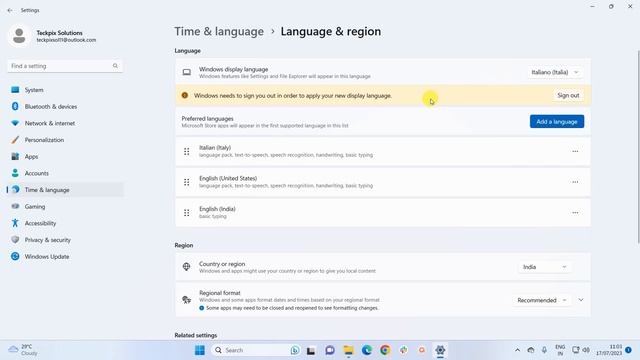The width and height of the screenshot is (640, 360).
Task: Launch Google Chrome from taskbar
Action: pyautogui.click(x=385, y=350)
